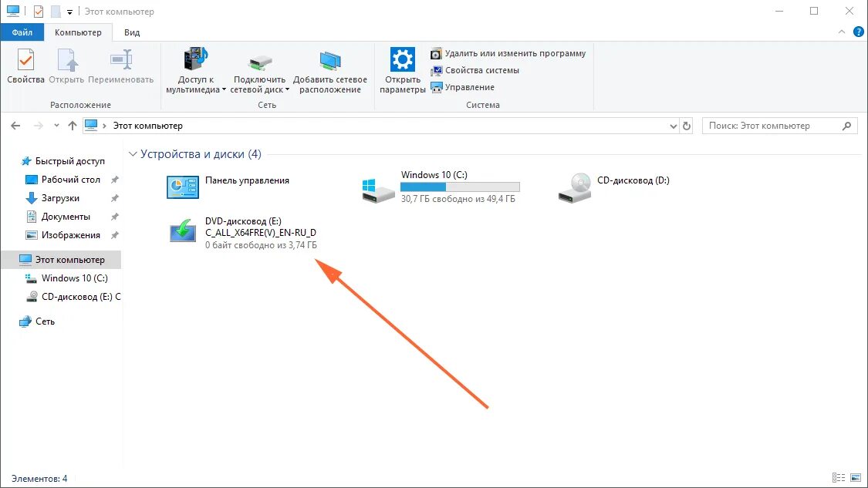Open the Доступ к мультимедиа media access menu
The width and height of the screenshot is (868, 488).
(x=196, y=71)
